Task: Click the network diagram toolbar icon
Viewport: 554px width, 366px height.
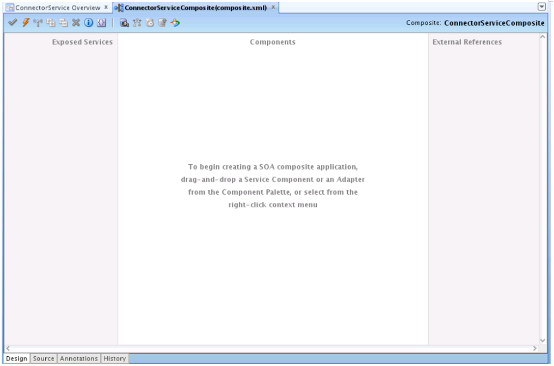Action: (137, 23)
